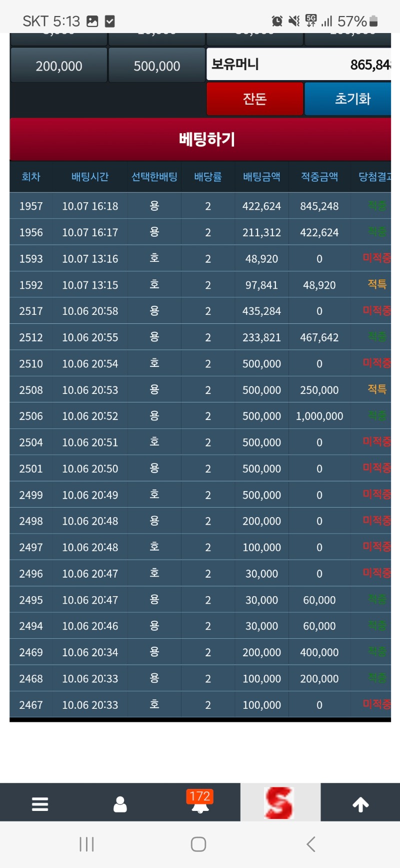Open Android recent apps button
The image size is (400, 868).
coord(86,844)
